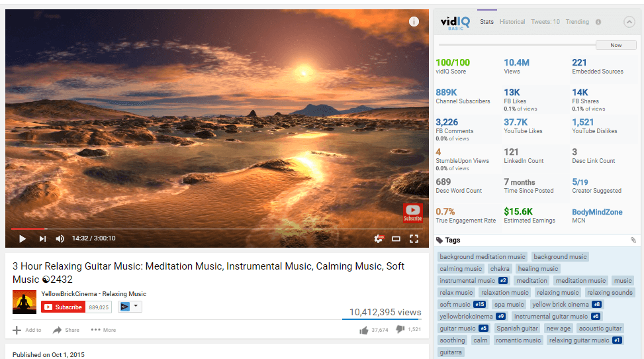
Task: Click the info card icon on video
Action: tap(414, 21)
